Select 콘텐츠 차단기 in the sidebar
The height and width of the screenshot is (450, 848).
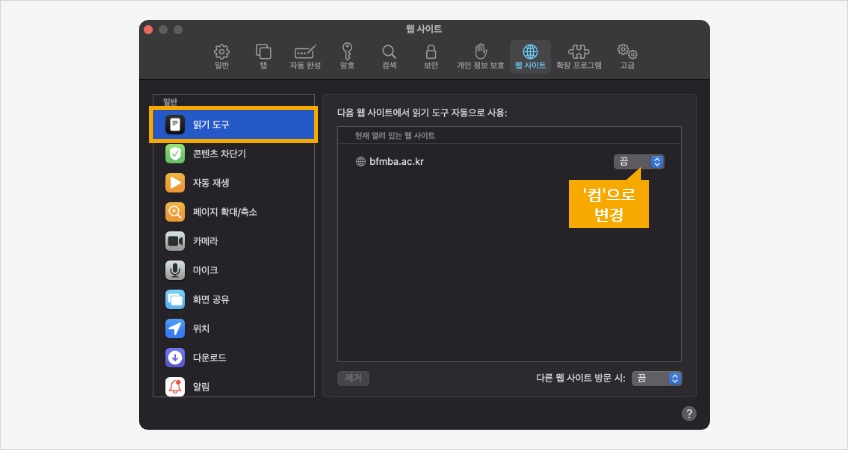coord(234,154)
